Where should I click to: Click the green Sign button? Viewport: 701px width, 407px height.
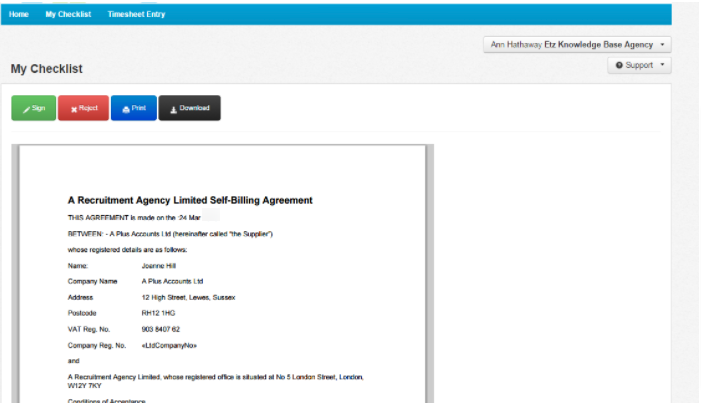click(x=34, y=108)
